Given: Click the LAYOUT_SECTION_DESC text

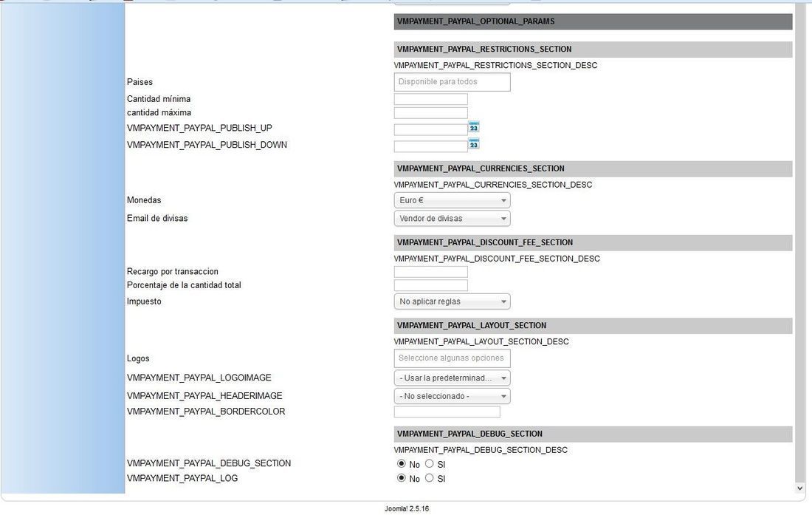Looking at the screenshot, I should (481, 341).
